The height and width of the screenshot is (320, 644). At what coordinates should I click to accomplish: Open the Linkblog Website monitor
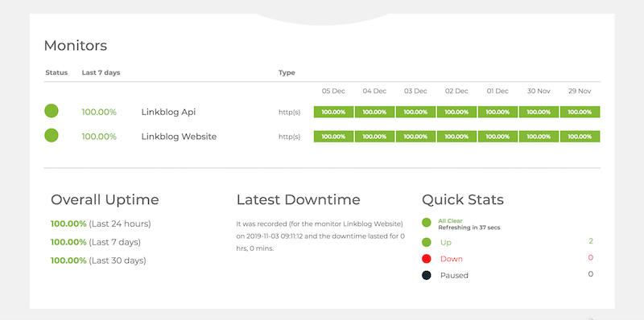point(179,137)
